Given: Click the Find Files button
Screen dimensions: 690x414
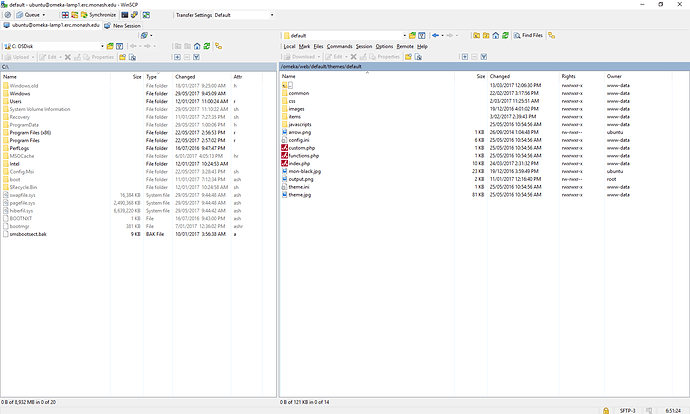Looking at the screenshot, I should pos(528,35).
